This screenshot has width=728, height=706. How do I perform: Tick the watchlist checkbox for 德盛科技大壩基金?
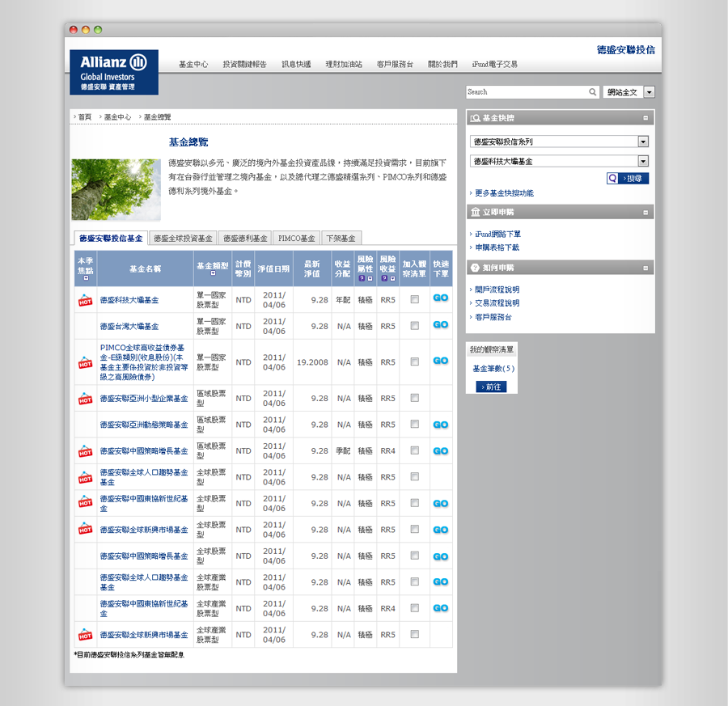pos(415,299)
